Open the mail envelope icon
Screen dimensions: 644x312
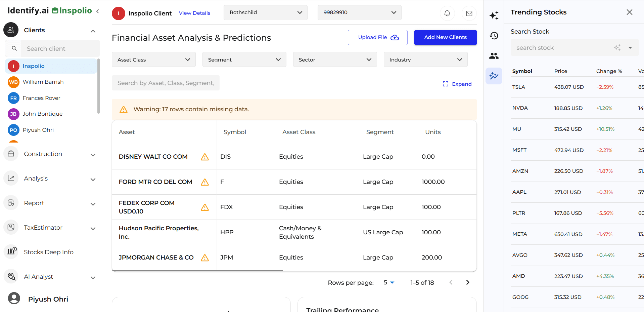coord(469,13)
